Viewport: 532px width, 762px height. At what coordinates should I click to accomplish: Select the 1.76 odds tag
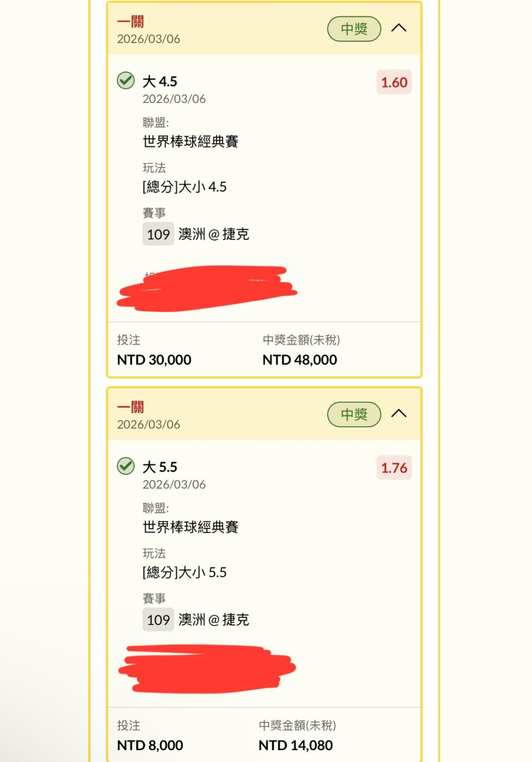pyautogui.click(x=394, y=468)
